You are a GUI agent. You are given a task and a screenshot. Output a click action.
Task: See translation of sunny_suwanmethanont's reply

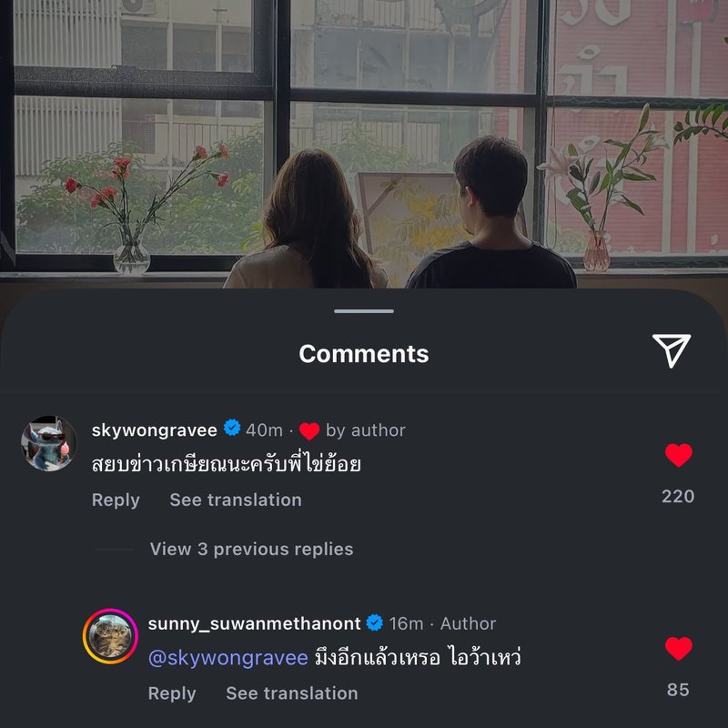[x=291, y=693]
